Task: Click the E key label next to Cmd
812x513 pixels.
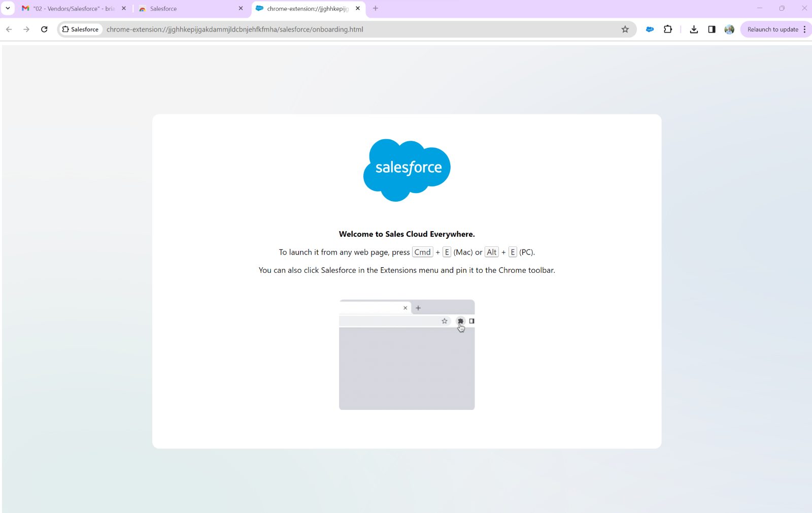Action: pos(447,252)
